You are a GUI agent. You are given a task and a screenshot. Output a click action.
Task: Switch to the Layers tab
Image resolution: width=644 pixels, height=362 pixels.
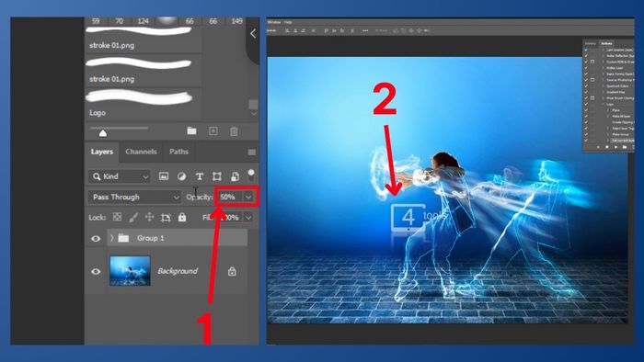click(101, 152)
